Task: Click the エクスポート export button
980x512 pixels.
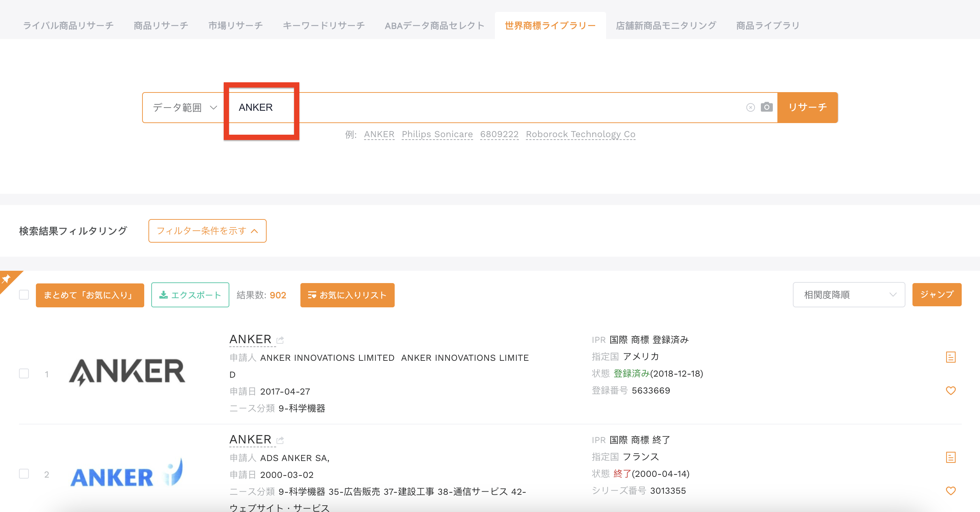Action: tap(190, 295)
